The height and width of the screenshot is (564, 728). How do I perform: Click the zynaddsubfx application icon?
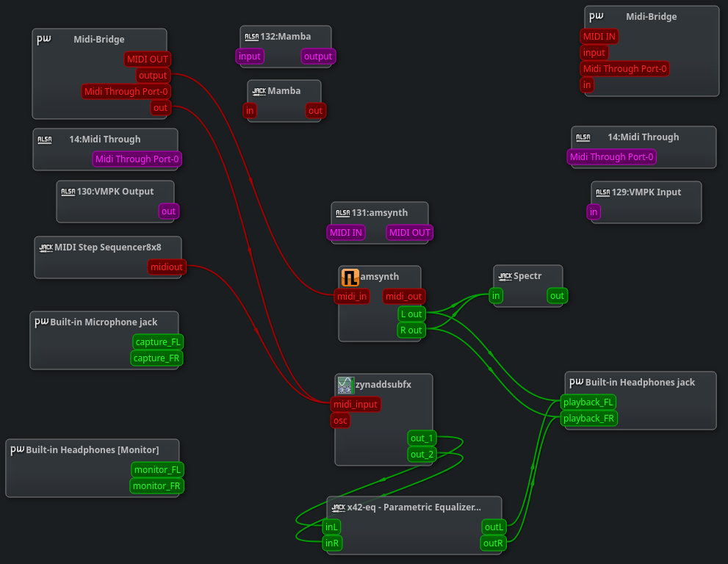(x=346, y=386)
